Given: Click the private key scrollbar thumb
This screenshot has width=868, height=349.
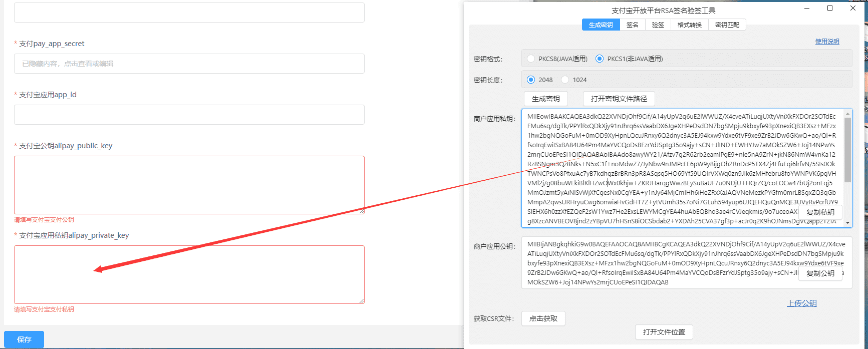Looking at the screenshot, I should click(848, 150).
